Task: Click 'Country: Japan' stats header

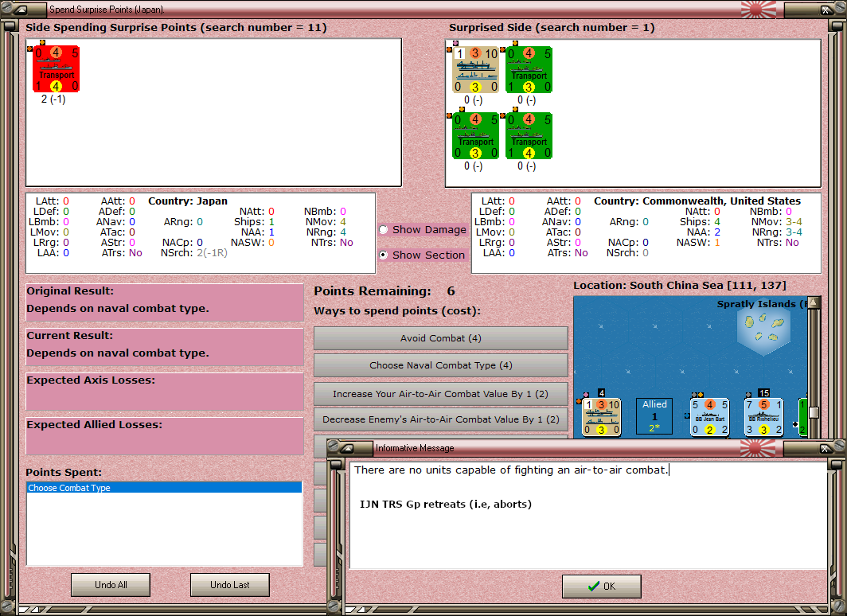Action: pyautogui.click(x=188, y=201)
